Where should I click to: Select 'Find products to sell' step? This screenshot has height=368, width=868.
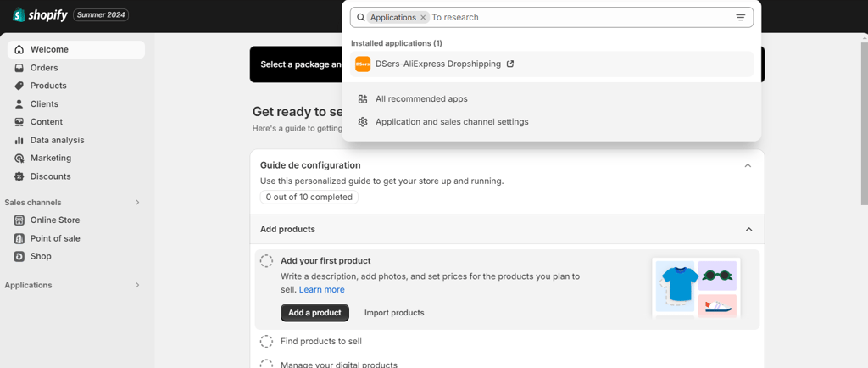[321, 342]
